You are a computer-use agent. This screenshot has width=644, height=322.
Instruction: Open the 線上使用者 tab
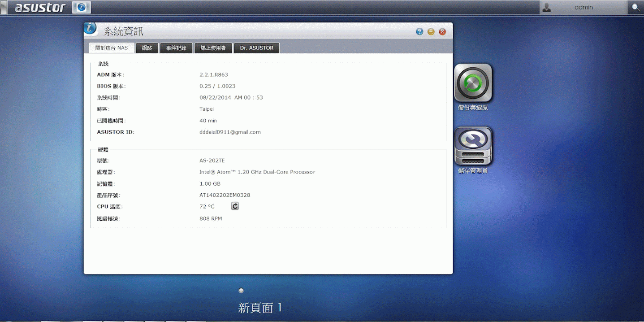click(x=213, y=48)
